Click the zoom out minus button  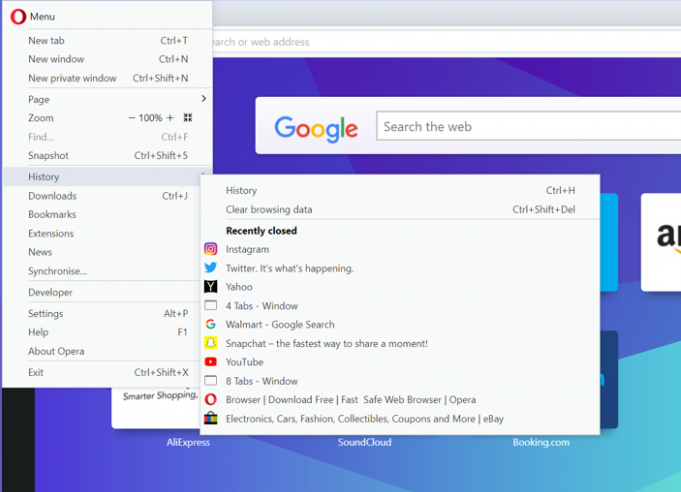(132, 118)
